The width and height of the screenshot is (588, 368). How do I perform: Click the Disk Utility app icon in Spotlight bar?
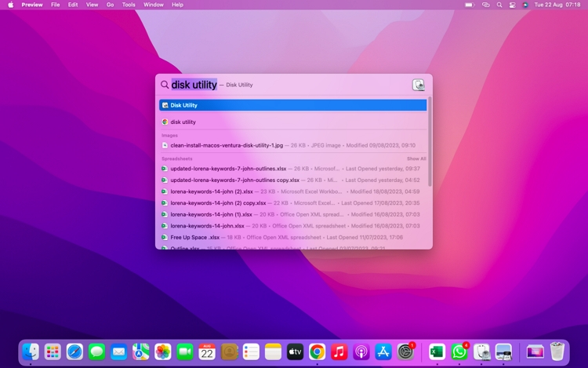418,85
